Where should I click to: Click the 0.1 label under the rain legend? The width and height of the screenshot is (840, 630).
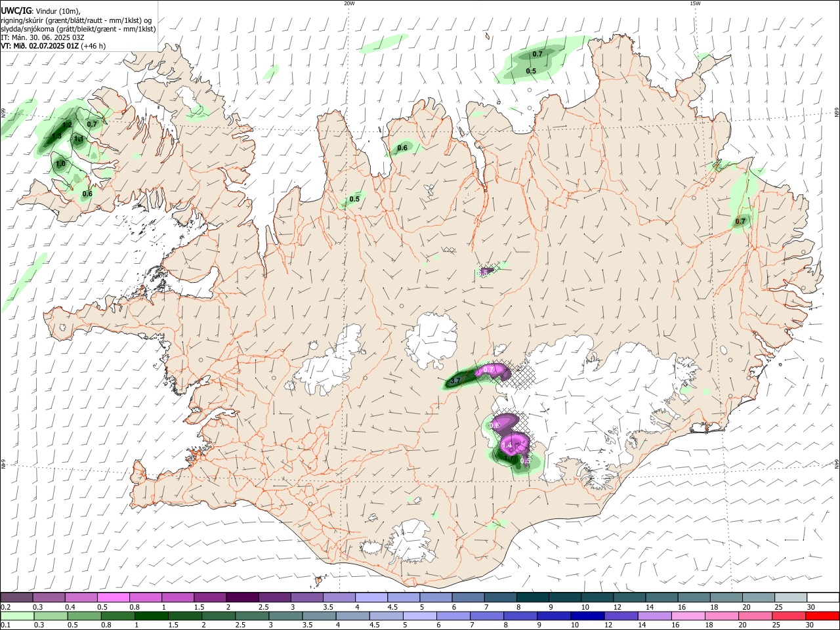click(5, 625)
